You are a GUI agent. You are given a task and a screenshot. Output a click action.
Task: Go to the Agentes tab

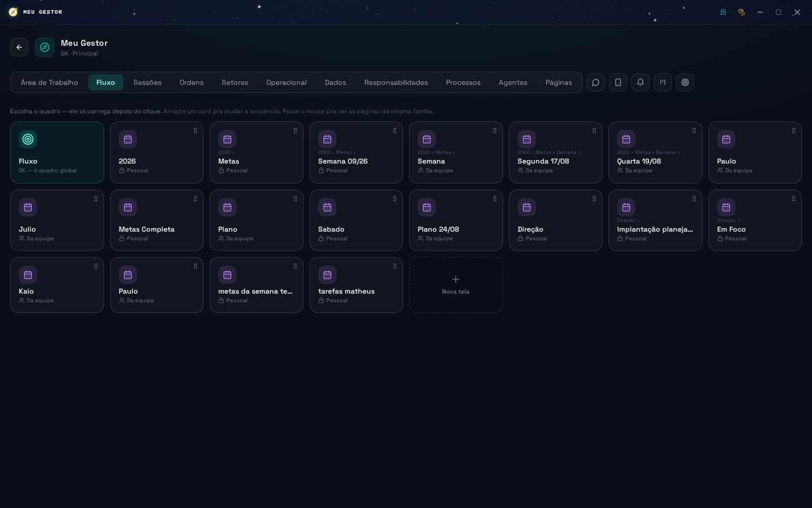click(x=513, y=82)
